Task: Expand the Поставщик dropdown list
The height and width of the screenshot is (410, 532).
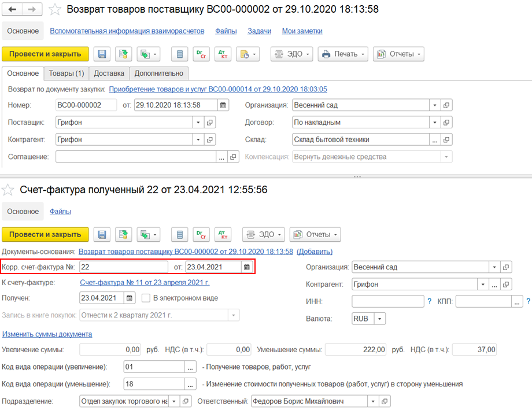Action: pyautogui.click(x=198, y=123)
